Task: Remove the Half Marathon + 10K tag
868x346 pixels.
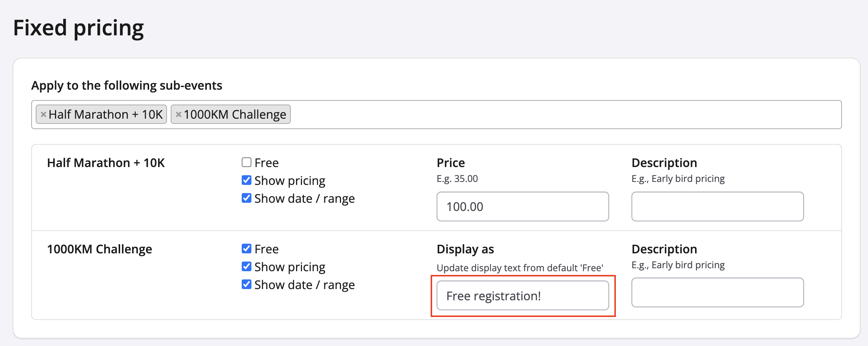Action: pyautogui.click(x=44, y=115)
